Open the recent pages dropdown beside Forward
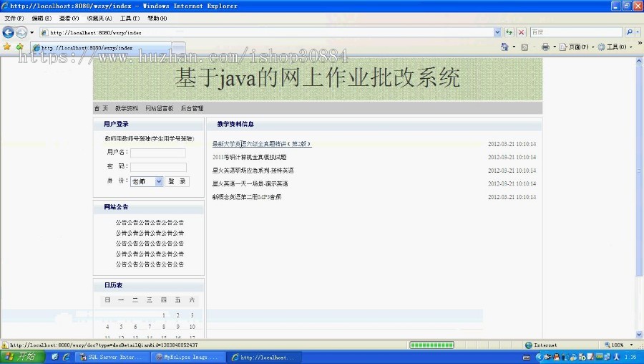The height and width of the screenshot is (364, 644). [32, 32]
